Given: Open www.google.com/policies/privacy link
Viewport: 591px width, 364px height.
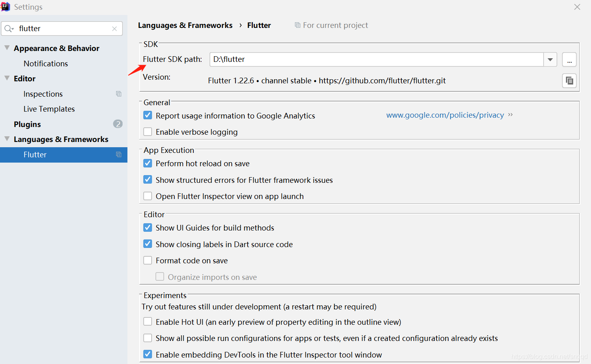Looking at the screenshot, I should pos(445,115).
